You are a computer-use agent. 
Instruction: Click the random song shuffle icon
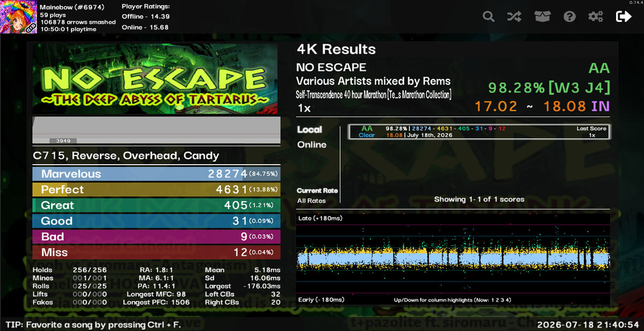514,17
